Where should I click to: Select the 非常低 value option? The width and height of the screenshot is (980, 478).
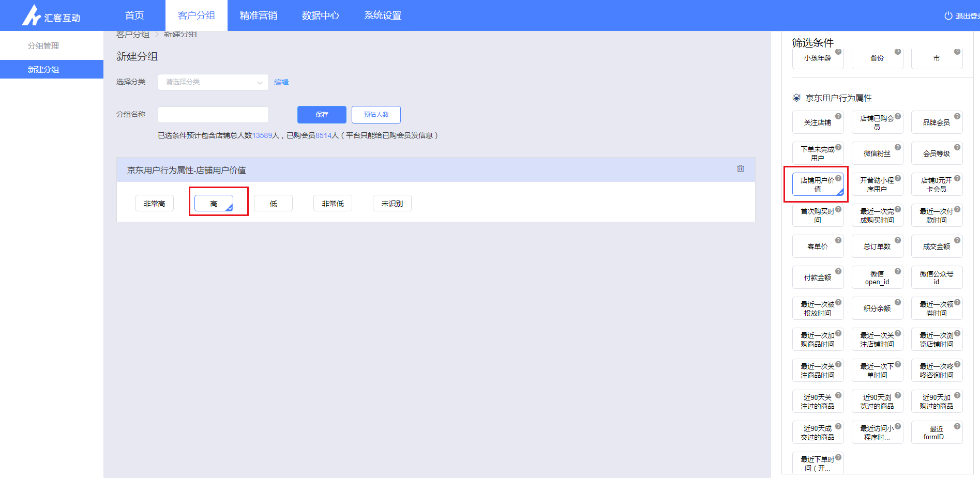click(x=333, y=204)
